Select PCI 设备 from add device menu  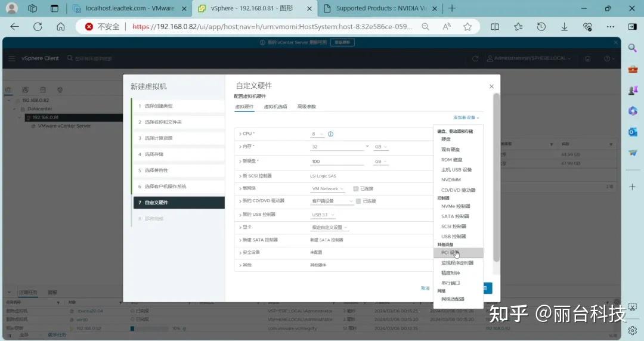tap(459, 253)
